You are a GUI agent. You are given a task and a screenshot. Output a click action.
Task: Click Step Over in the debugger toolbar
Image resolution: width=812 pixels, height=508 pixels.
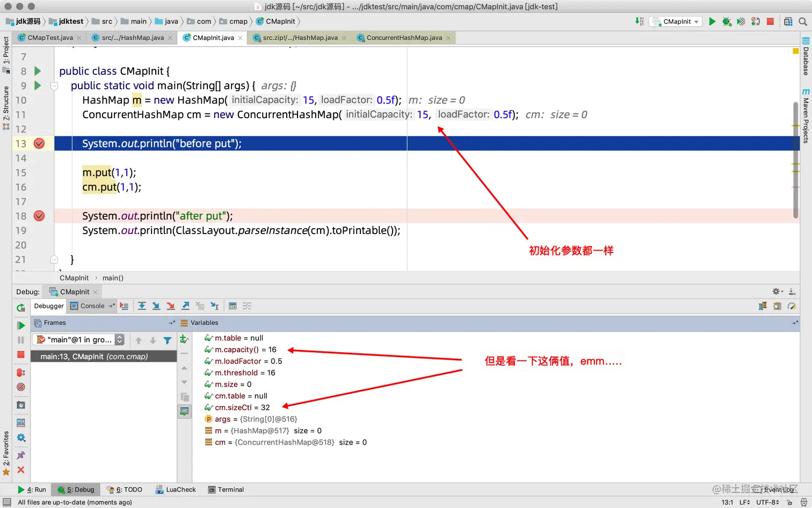pyautogui.click(x=142, y=306)
